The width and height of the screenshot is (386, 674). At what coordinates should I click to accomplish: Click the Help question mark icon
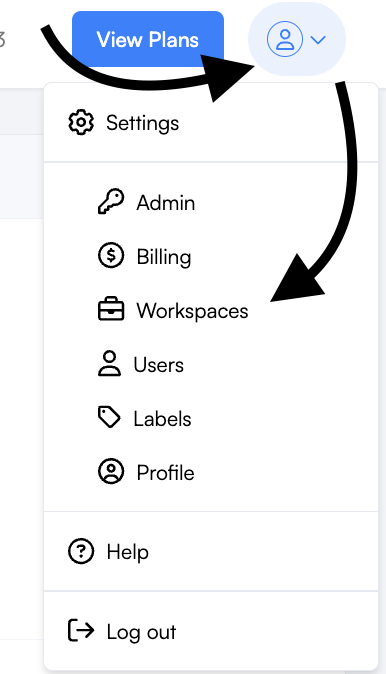(x=81, y=551)
